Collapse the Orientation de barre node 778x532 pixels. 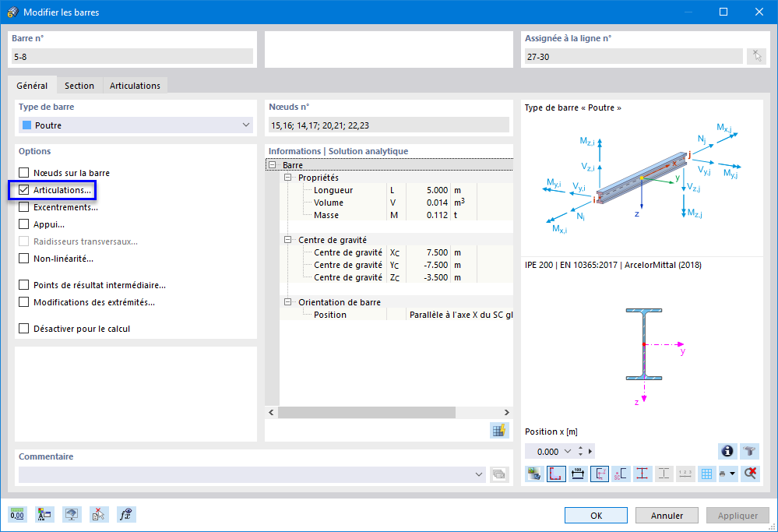click(x=288, y=301)
